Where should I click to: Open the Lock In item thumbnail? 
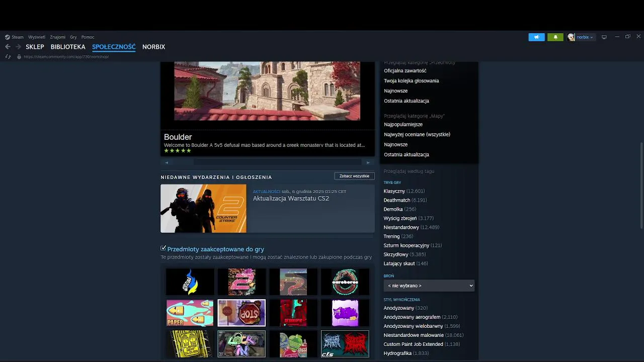pyautogui.click(x=242, y=344)
